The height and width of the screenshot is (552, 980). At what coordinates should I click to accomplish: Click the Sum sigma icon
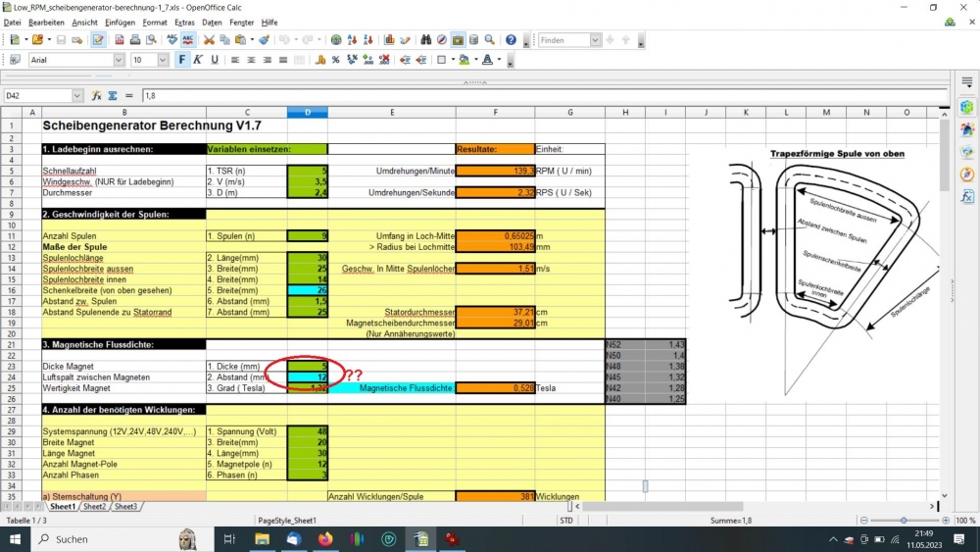coord(113,96)
